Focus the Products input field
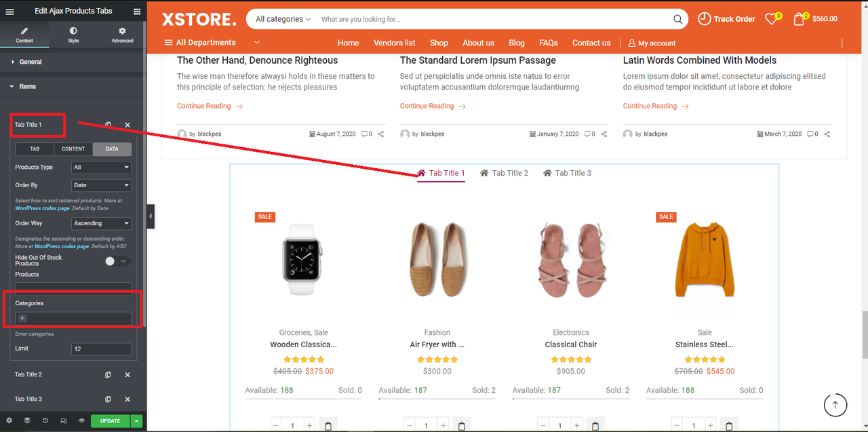Image resolution: width=868 pixels, height=432 pixels. (73, 288)
